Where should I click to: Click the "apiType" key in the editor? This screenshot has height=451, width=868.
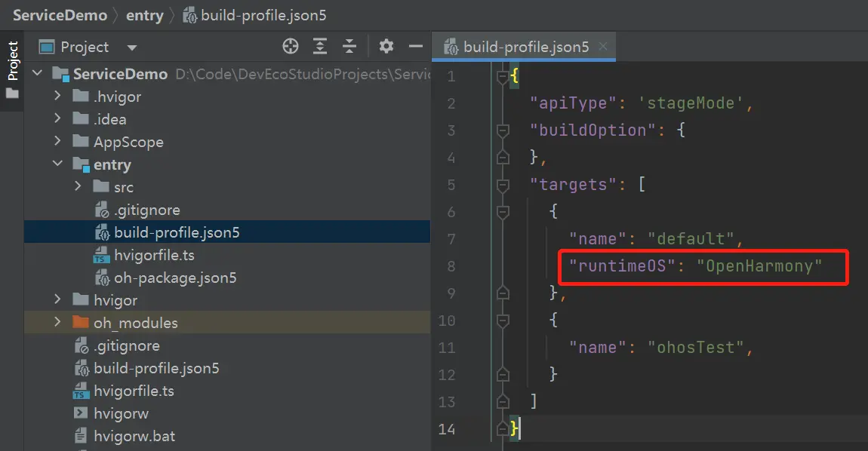point(573,103)
